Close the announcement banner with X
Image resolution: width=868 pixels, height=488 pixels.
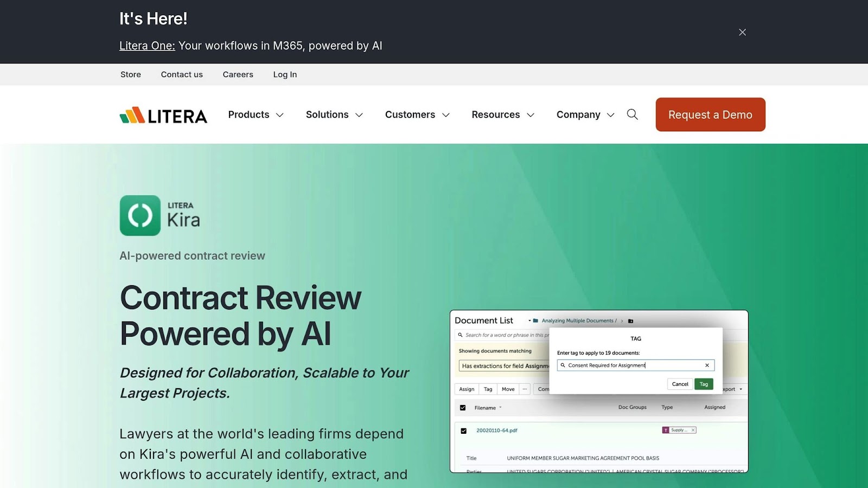742,33
